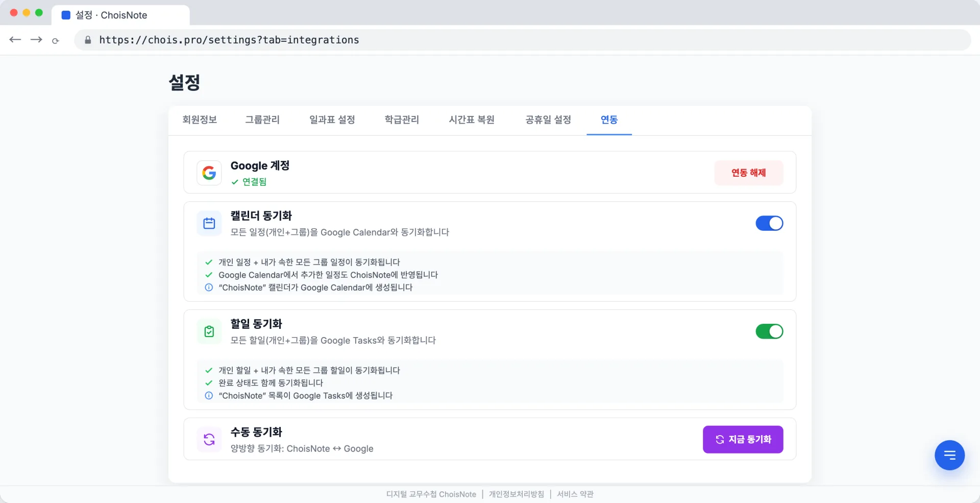The width and height of the screenshot is (980, 503).
Task: Click the 지금 동기화 button
Action: (743, 439)
